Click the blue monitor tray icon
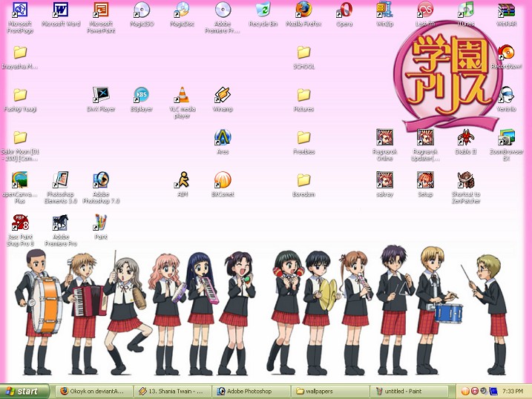The image size is (532, 399). pos(493,392)
